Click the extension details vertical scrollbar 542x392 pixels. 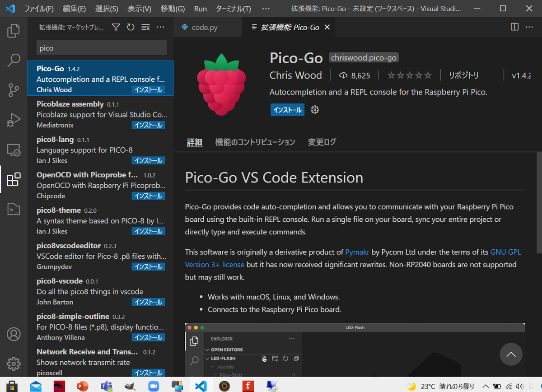[x=539, y=203]
